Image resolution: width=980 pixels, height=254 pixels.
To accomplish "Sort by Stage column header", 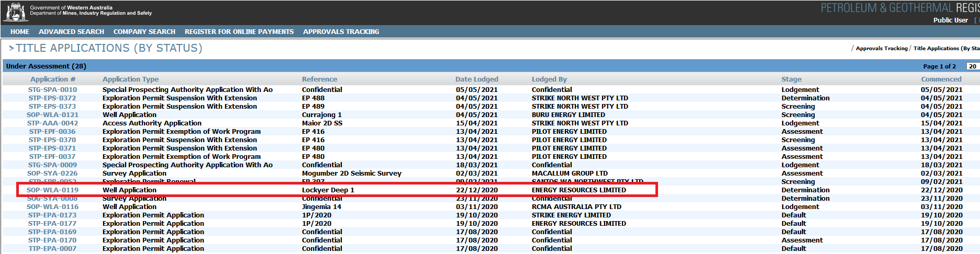I will click(791, 79).
